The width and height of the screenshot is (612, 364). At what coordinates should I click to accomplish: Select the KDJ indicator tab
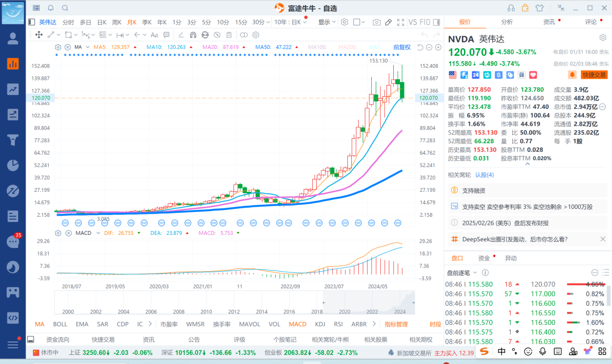320,324
